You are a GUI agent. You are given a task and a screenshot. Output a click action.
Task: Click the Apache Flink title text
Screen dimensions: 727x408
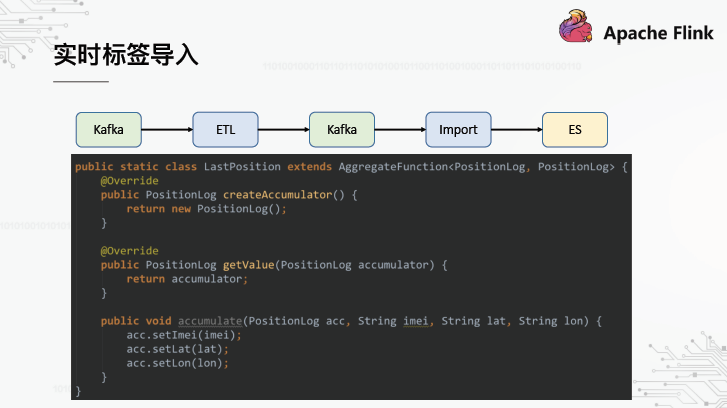tap(658, 34)
